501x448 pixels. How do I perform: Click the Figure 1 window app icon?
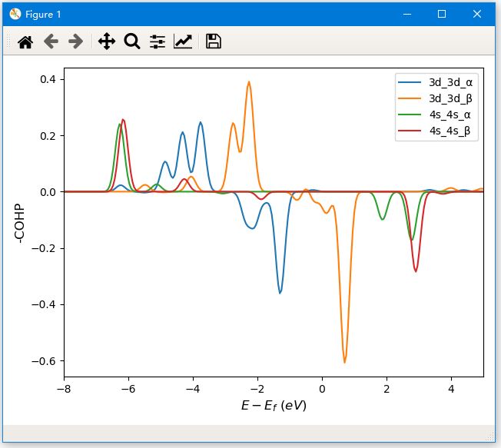tap(15, 14)
